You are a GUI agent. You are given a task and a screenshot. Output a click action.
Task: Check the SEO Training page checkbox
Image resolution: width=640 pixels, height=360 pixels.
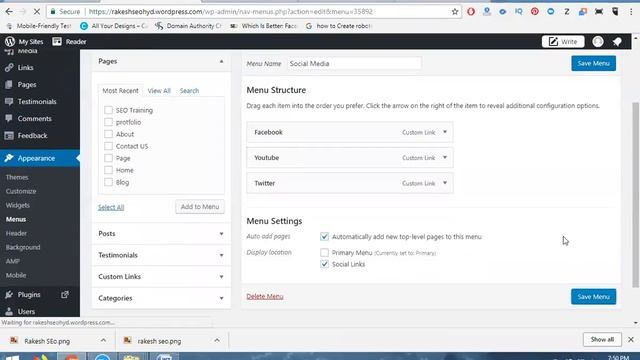coord(108,110)
